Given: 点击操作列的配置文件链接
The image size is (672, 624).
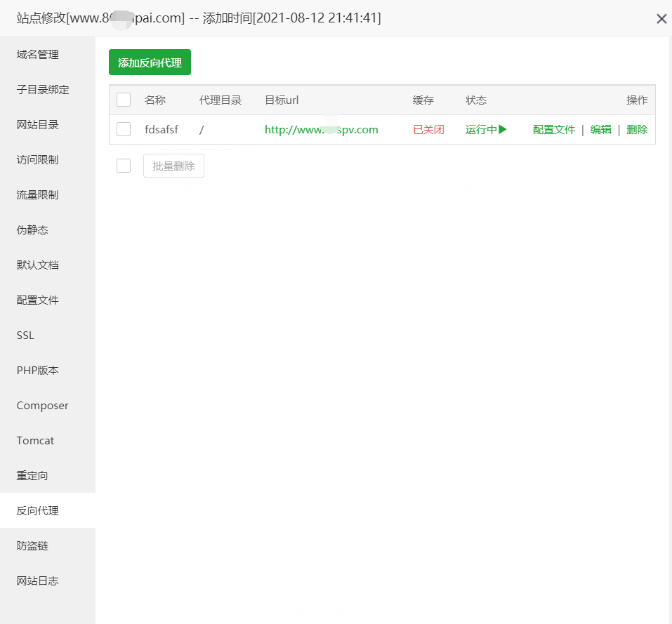Looking at the screenshot, I should [x=554, y=129].
